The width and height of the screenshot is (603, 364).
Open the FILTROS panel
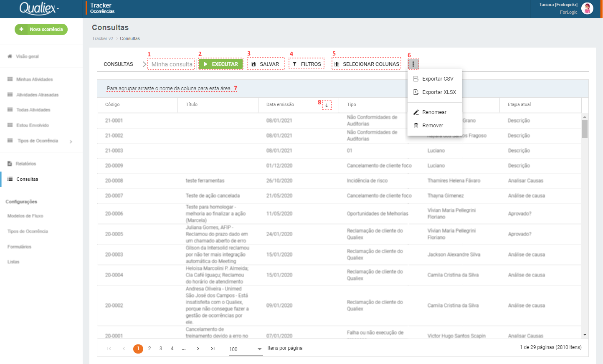click(307, 64)
